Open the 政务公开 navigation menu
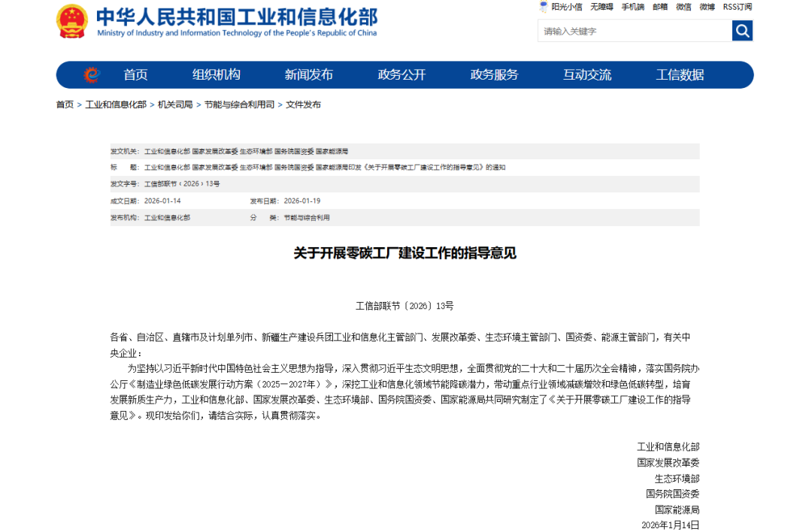This screenshot has height=532, width=812. (x=401, y=75)
